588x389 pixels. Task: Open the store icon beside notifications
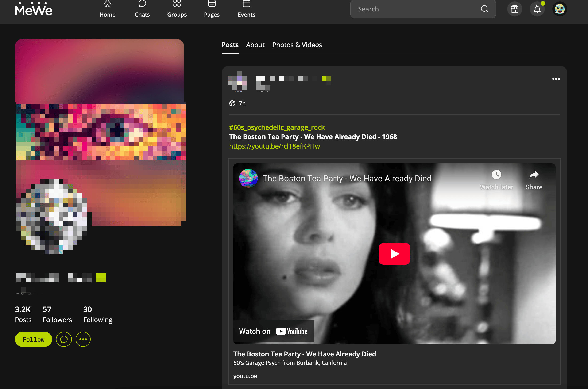coord(514,9)
